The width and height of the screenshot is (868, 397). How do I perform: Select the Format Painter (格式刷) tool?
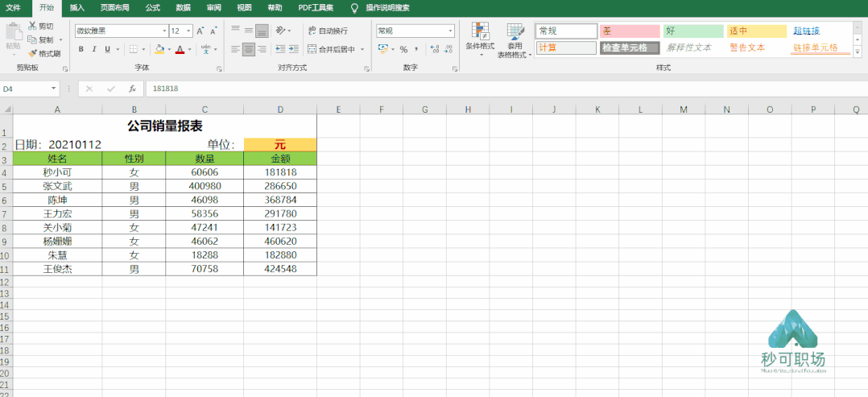pos(43,54)
